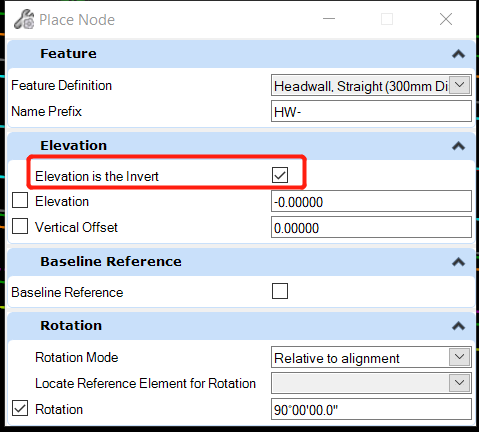479x432 pixels.
Task: Click the Name Prefix field HW-
Action: click(x=371, y=111)
